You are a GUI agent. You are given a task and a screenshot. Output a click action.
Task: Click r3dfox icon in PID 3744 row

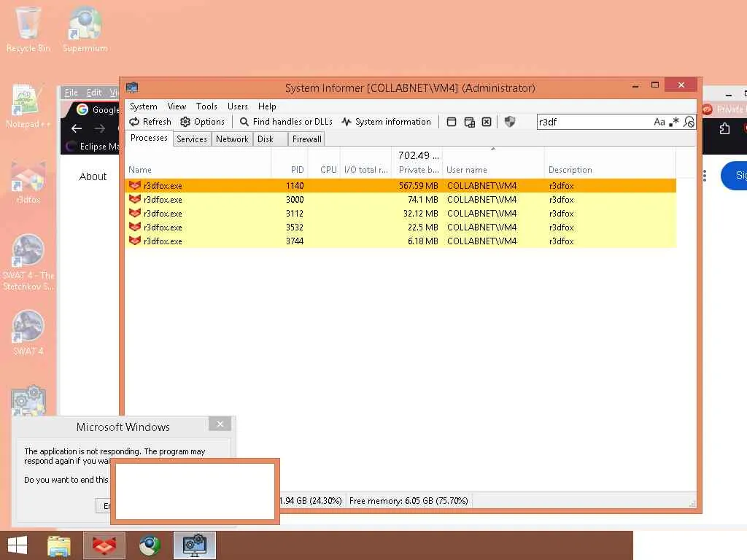135,241
